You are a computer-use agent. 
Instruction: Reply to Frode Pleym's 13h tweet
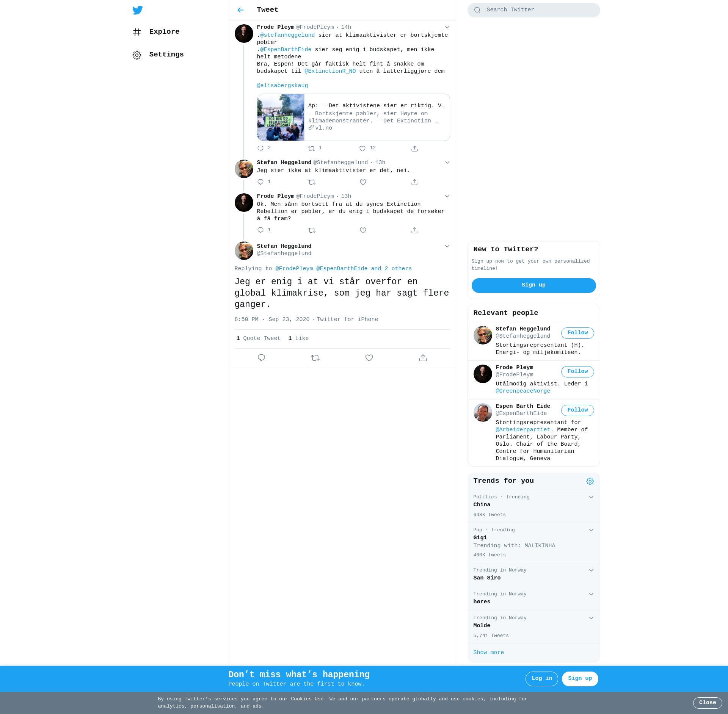260,230
